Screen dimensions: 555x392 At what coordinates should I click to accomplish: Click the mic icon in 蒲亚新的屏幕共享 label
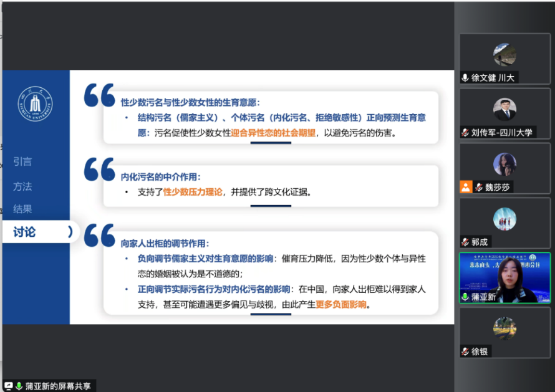point(19,385)
